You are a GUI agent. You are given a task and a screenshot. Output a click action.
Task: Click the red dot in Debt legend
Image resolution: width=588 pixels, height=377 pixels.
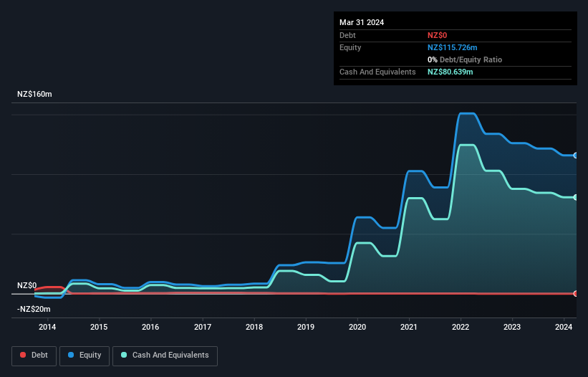click(x=23, y=355)
